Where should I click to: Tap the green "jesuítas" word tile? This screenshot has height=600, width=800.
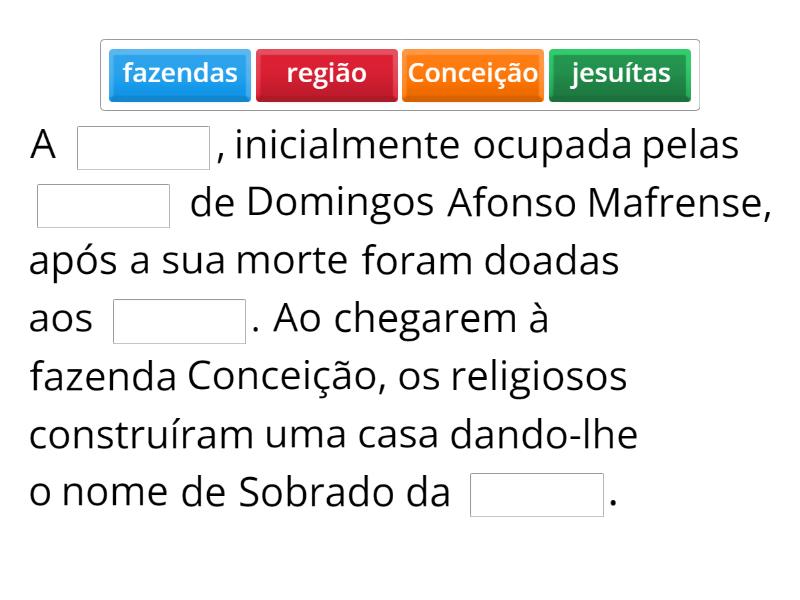tap(620, 74)
